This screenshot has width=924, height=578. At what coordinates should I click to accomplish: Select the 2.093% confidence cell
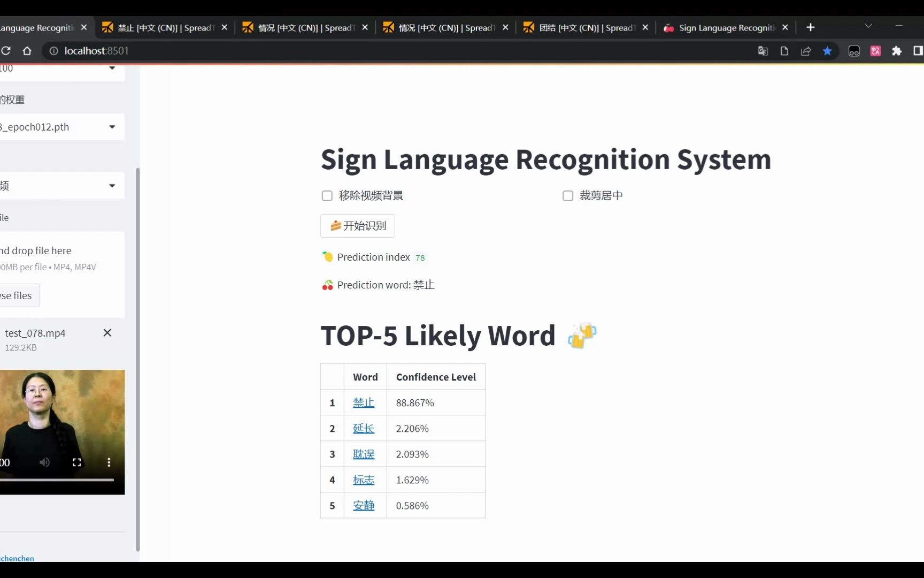tap(436, 454)
